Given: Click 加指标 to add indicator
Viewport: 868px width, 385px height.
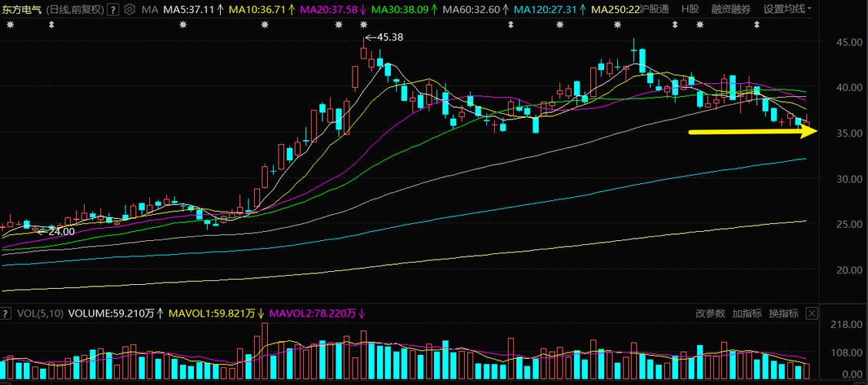Looking at the screenshot, I should (746, 313).
